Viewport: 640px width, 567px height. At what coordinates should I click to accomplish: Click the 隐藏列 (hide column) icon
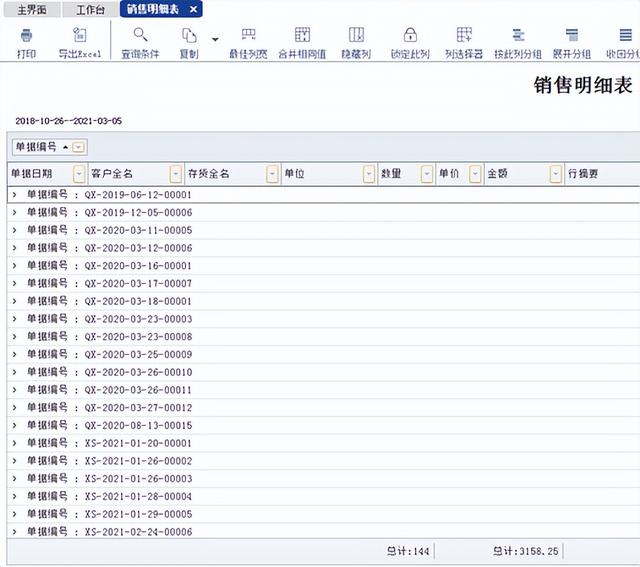click(x=356, y=36)
